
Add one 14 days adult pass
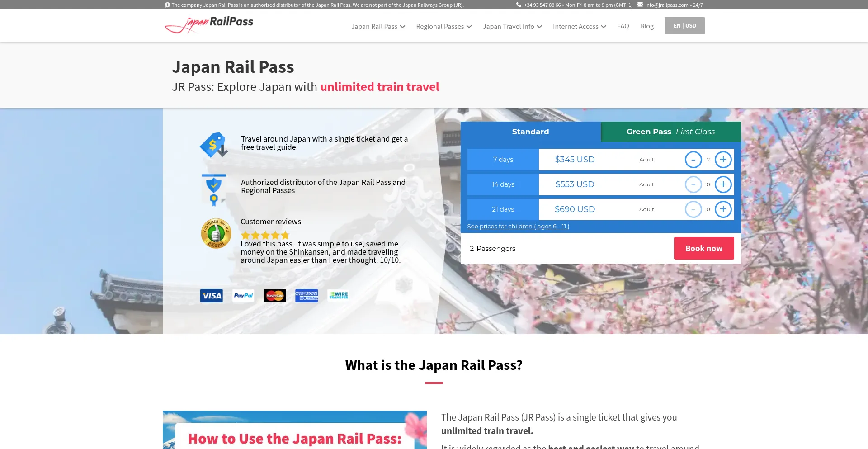pyautogui.click(x=723, y=184)
